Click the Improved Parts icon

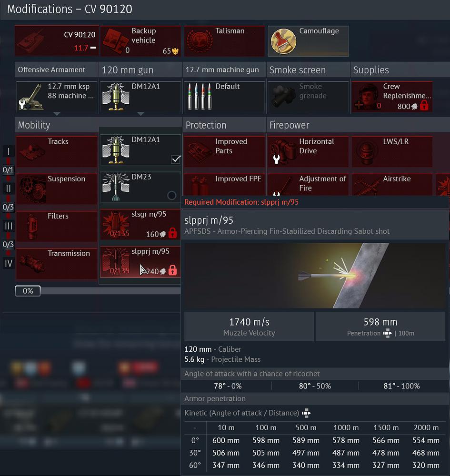coord(199,152)
